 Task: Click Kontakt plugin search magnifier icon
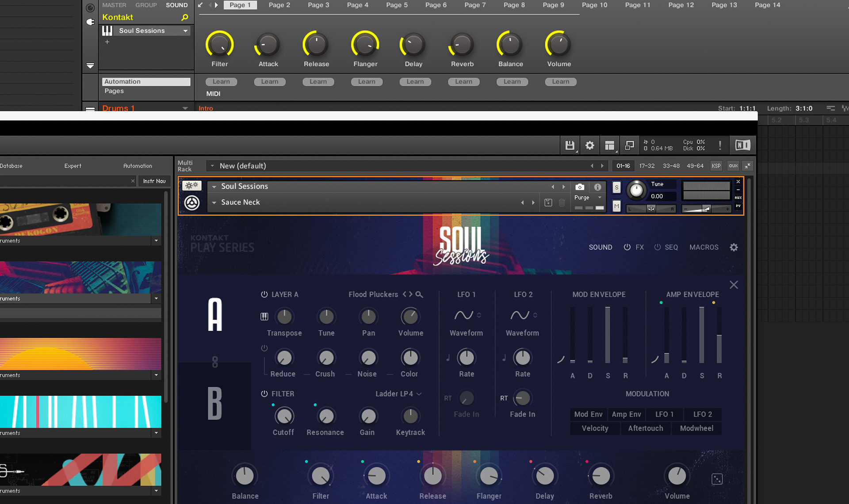[x=185, y=17]
